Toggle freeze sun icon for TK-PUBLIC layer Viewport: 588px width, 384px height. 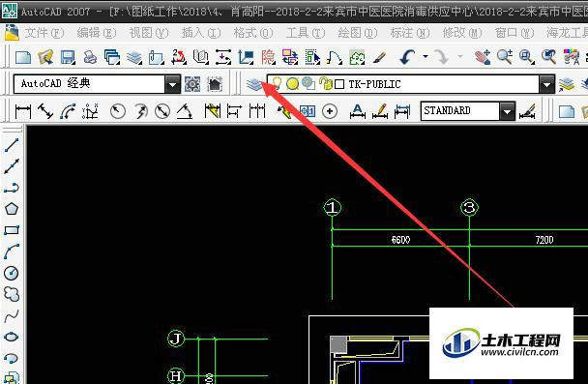point(292,83)
